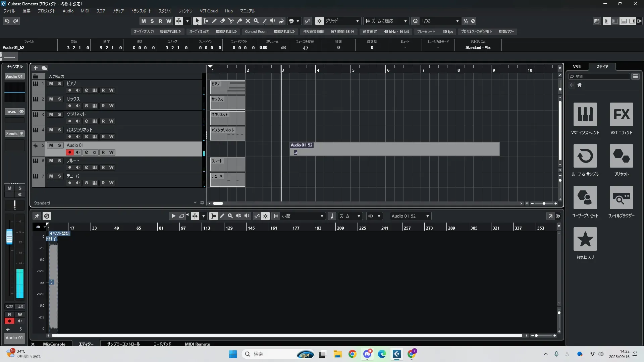Open the トランスポート menu
The height and width of the screenshot is (362, 644).
tap(141, 11)
